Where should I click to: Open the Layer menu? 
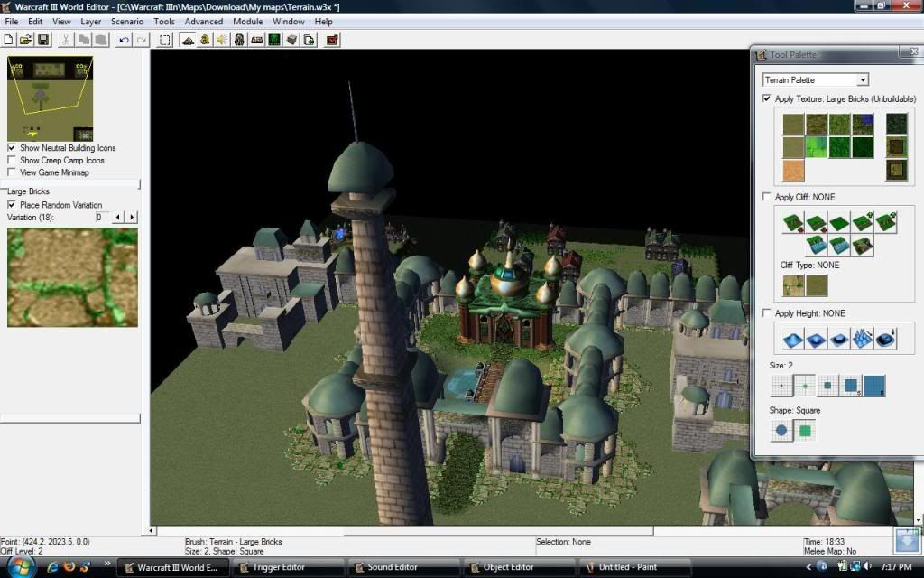91,22
